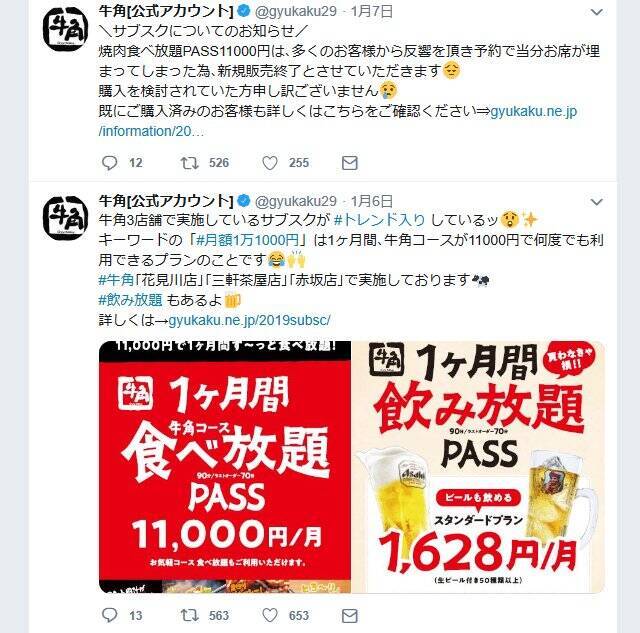Expand the options chevron on January 6 tweet

coord(597,202)
